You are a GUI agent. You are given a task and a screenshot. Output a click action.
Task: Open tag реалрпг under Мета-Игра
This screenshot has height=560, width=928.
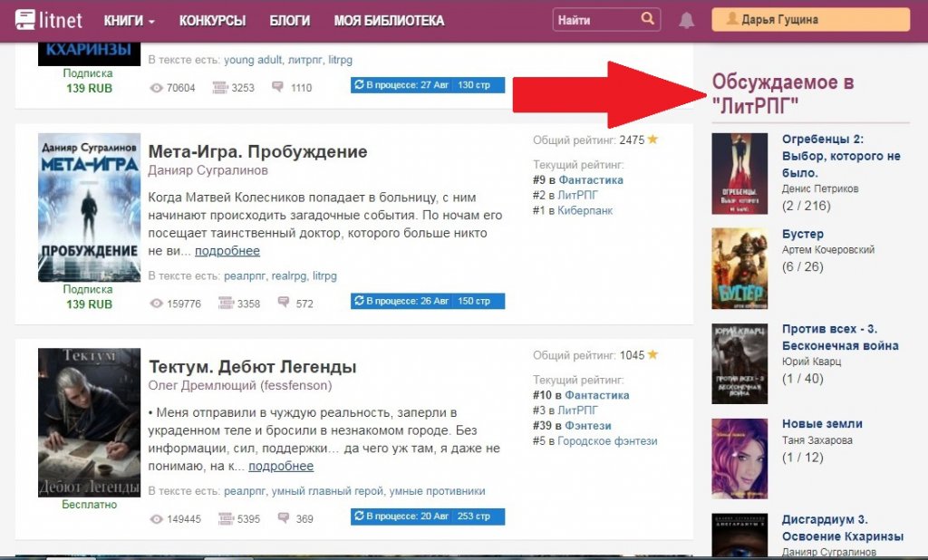(x=245, y=275)
